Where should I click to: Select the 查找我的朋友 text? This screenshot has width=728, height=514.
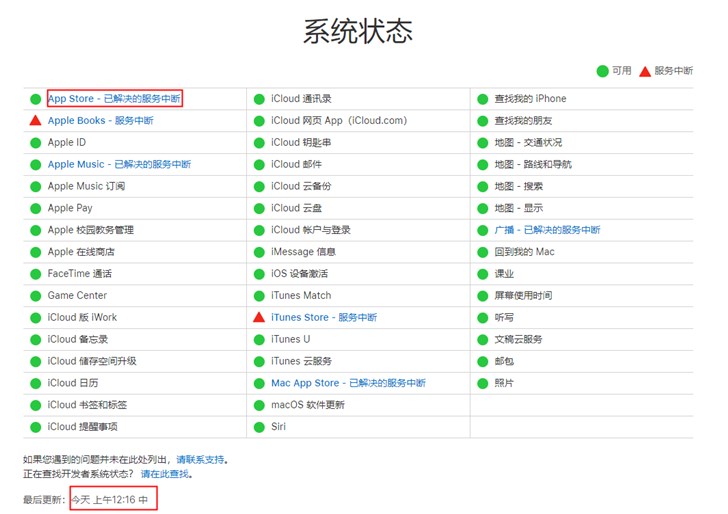(x=523, y=121)
